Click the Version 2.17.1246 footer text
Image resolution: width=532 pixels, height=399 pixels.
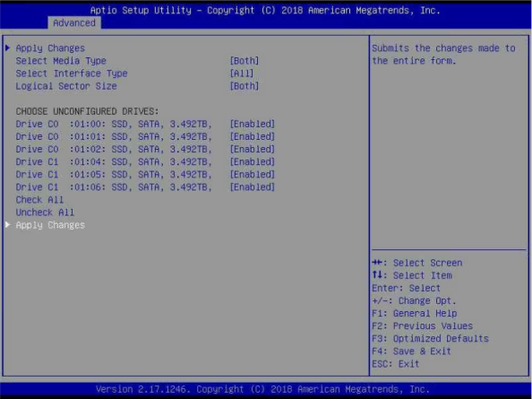click(x=262, y=389)
